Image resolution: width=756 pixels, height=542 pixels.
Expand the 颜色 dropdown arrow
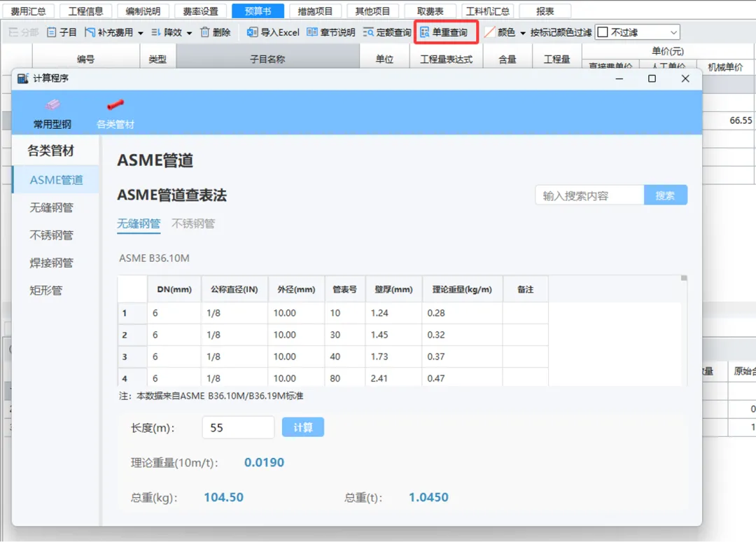pyautogui.click(x=523, y=34)
